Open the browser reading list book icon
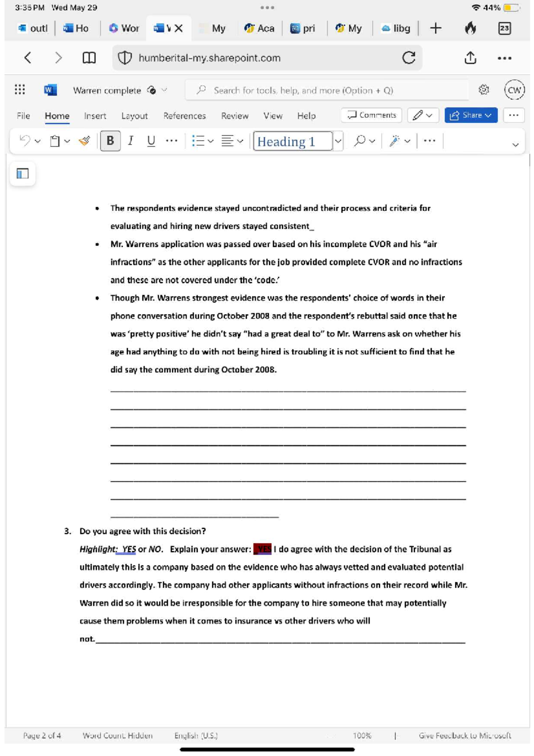Image resolution: width=534 pixels, height=756 pixels. pyautogui.click(x=89, y=58)
